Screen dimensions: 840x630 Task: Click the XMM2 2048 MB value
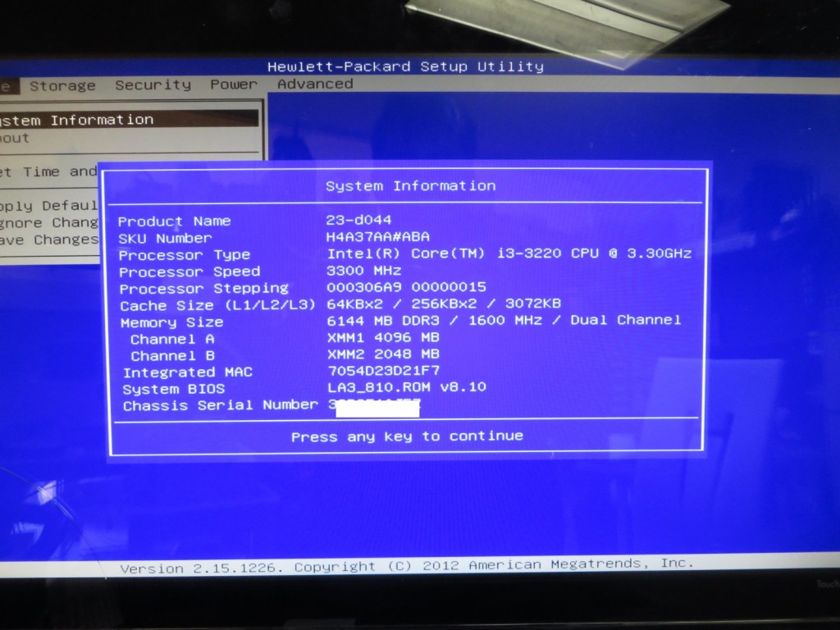[x=384, y=354]
